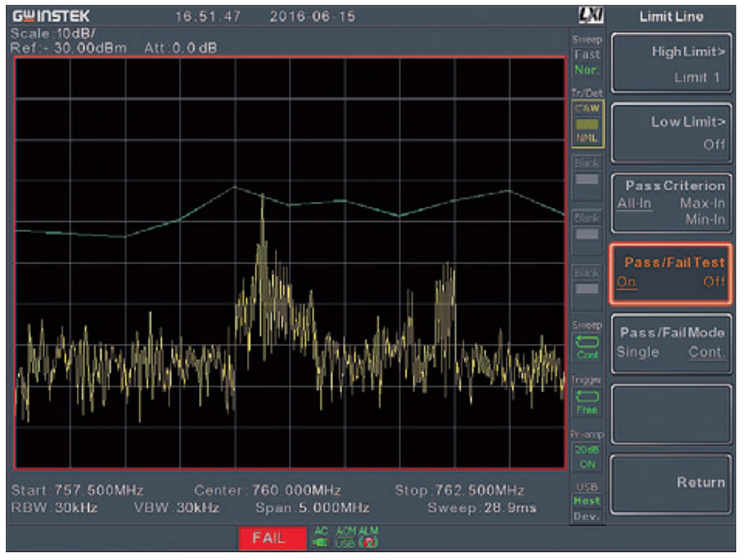744x560 pixels.
Task: Click the Att 0.0 dB value
Action: tap(181, 48)
